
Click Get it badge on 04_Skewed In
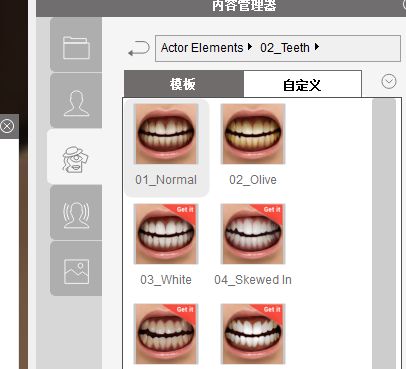(272, 210)
